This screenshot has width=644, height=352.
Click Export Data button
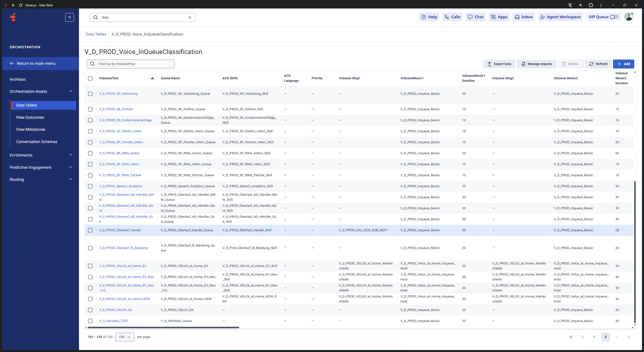[499, 64]
